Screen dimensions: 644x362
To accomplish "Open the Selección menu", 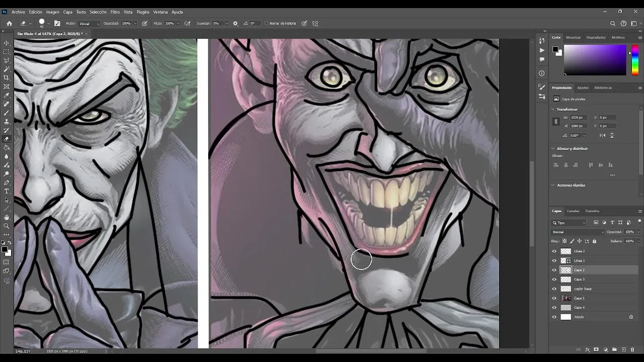I will click(98, 12).
